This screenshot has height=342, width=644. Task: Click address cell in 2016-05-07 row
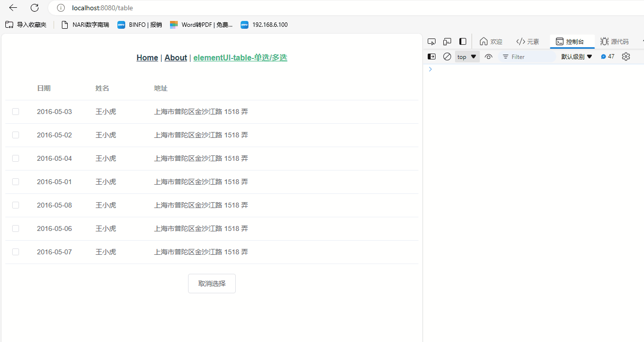pyautogui.click(x=201, y=252)
